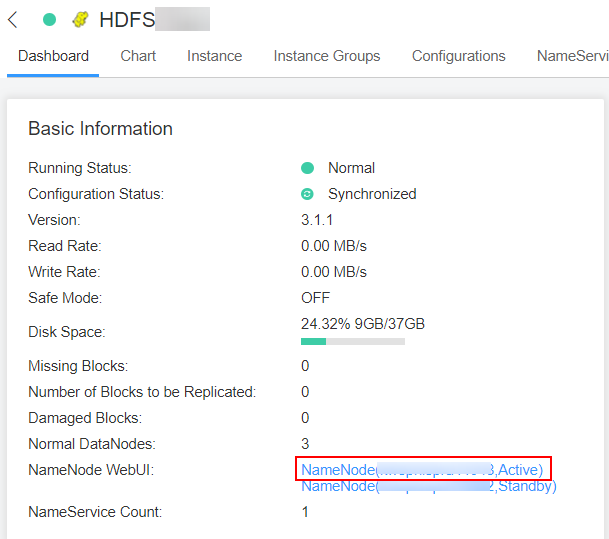Click the Disk Space usage progress bar
This screenshot has height=539, width=609.
(352, 341)
